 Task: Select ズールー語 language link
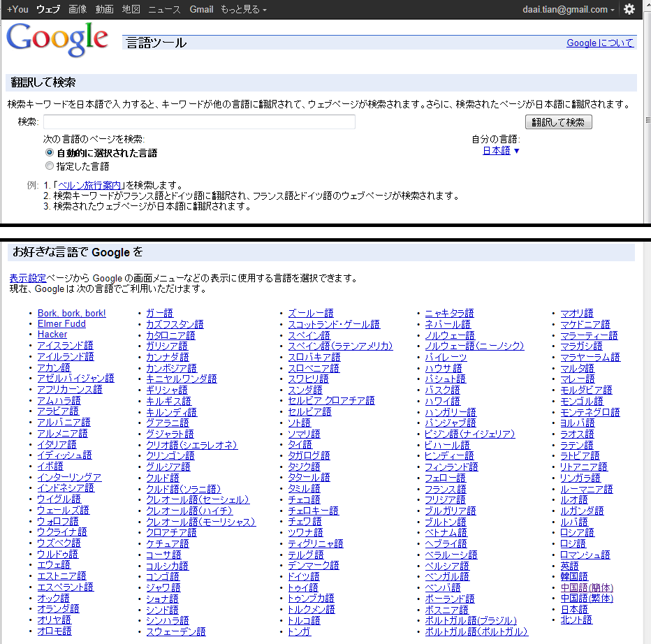click(x=311, y=314)
